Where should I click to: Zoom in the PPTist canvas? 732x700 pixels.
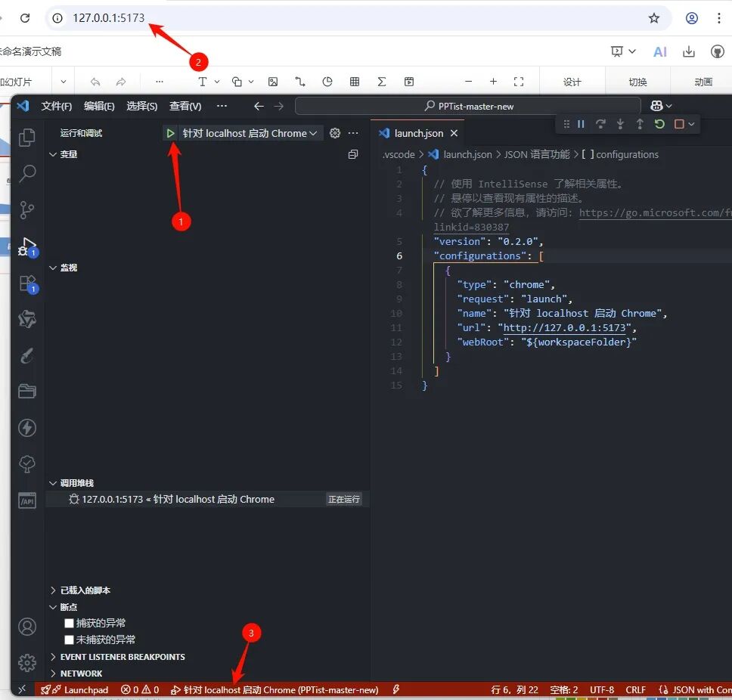click(493, 81)
